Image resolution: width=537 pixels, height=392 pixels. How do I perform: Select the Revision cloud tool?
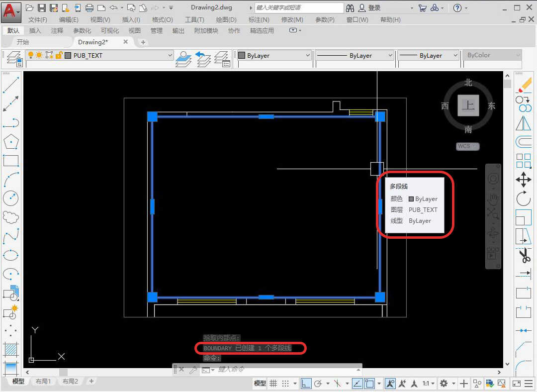pyautogui.click(x=10, y=217)
